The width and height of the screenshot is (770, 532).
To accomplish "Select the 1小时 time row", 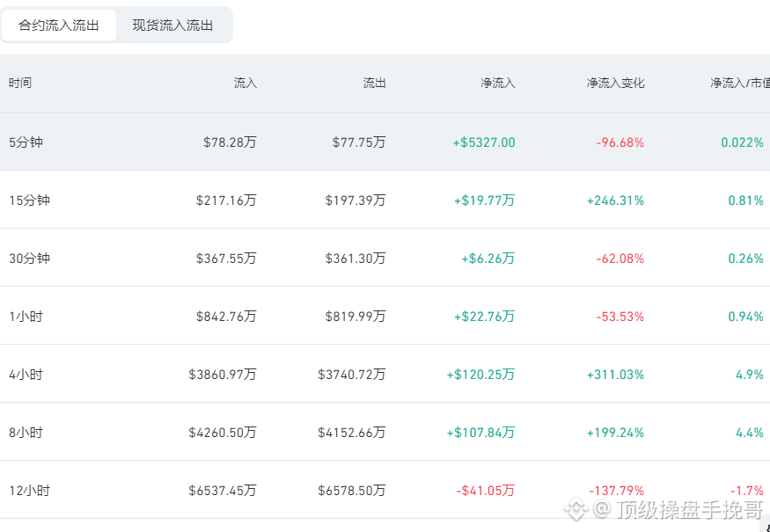I will (x=385, y=316).
